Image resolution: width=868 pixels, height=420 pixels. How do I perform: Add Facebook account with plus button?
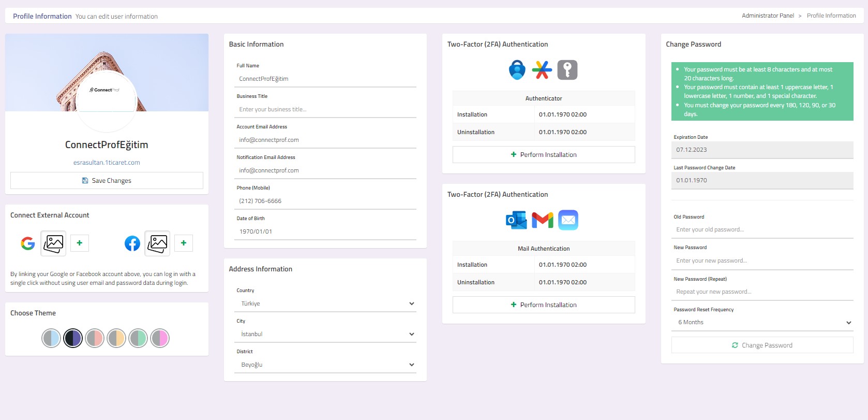(x=184, y=243)
